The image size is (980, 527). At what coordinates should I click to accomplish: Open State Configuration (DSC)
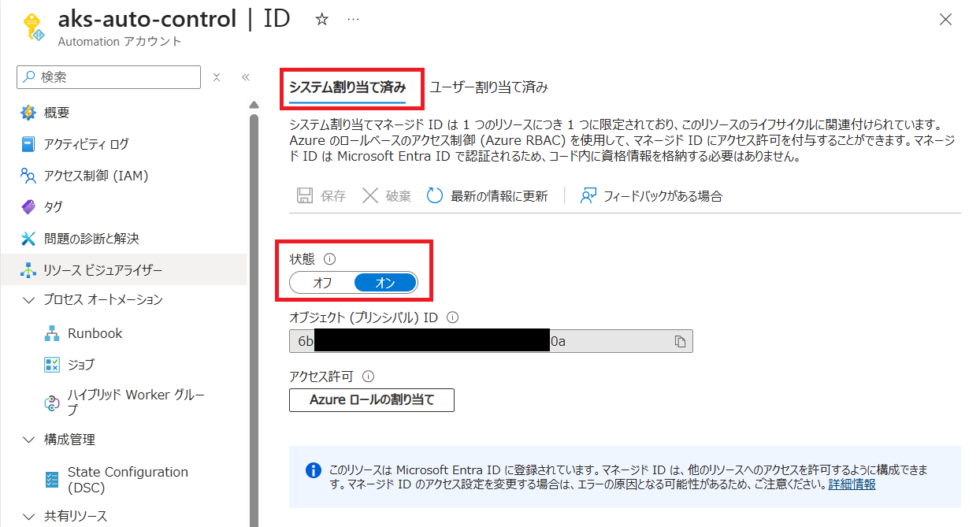click(x=128, y=480)
